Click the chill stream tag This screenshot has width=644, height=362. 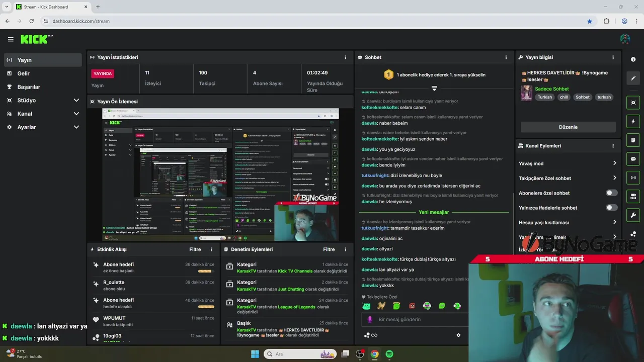click(x=563, y=97)
